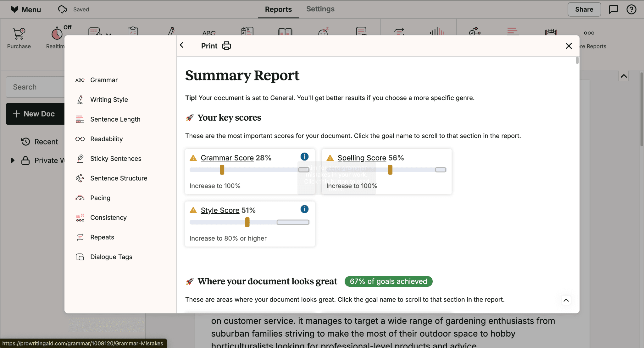Open More Reports ellipsis icon
Screen dimensions: 644x348
tap(589, 33)
